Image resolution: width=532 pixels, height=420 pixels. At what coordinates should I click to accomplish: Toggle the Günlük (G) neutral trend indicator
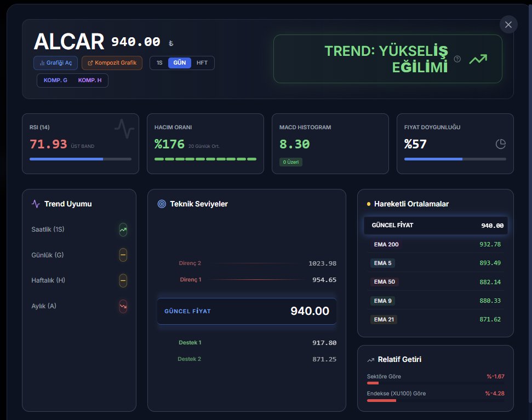coord(123,255)
